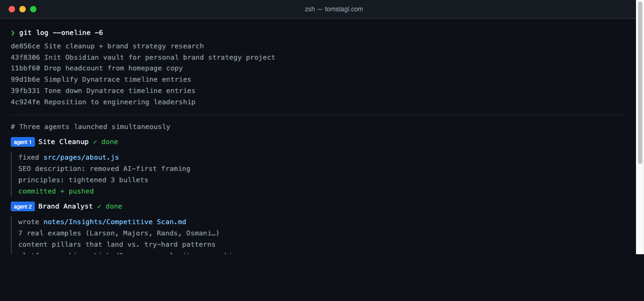Click the green maximize window button

[x=33, y=9]
